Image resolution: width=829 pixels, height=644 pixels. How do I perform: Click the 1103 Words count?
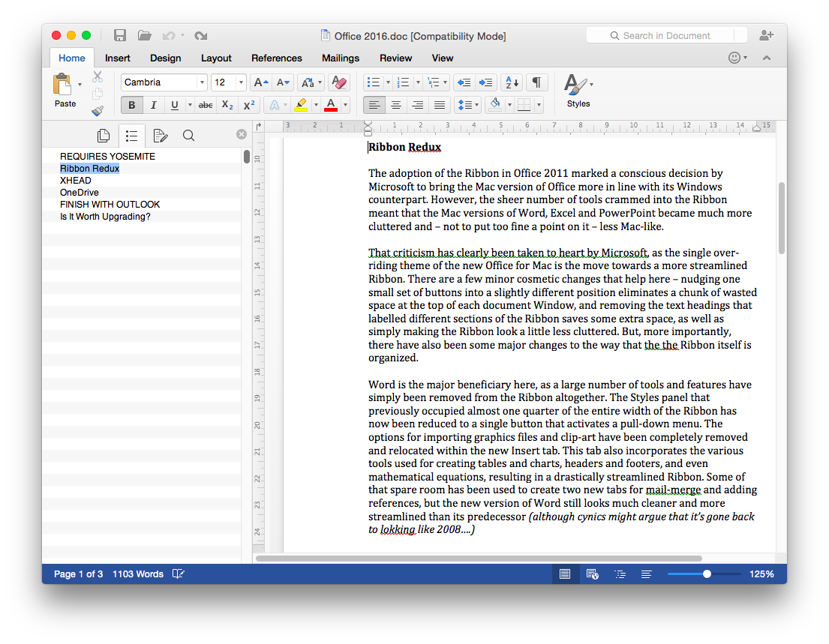(x=138, y=574)
